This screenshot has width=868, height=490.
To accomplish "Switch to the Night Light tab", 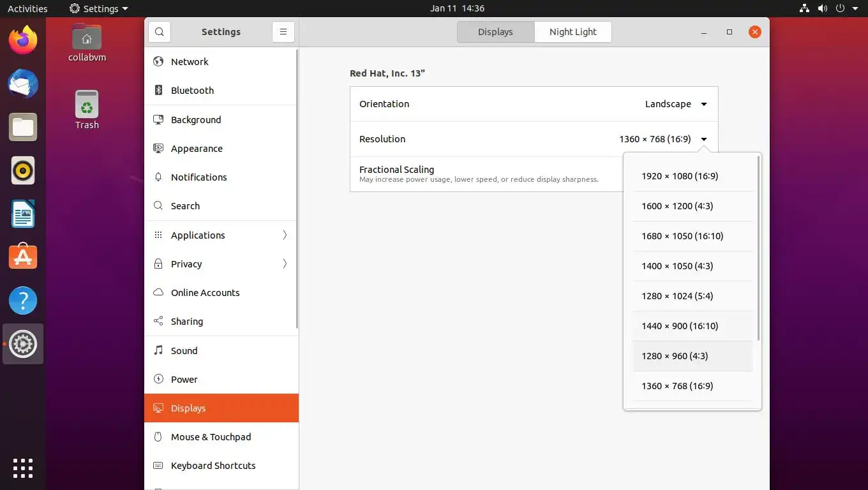I will point(572,32).
